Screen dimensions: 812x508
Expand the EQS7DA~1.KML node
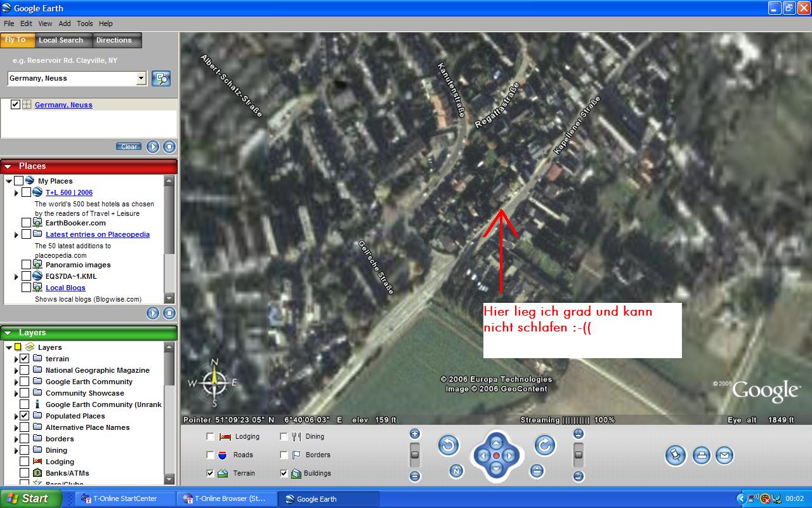(16, 276)
